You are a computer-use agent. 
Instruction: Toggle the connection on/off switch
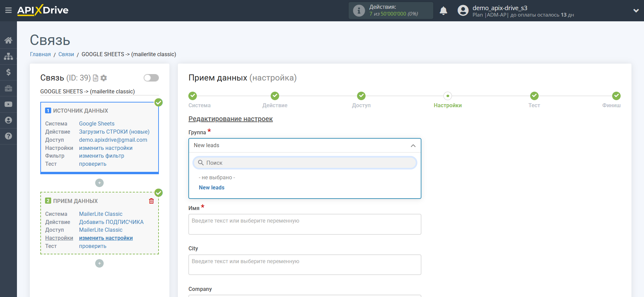point(151,78)
